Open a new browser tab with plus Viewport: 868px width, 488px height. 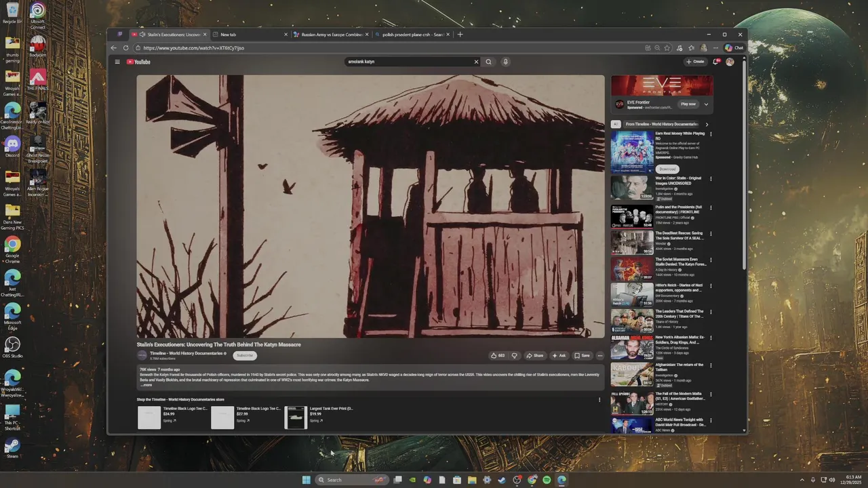coord(460,35)
